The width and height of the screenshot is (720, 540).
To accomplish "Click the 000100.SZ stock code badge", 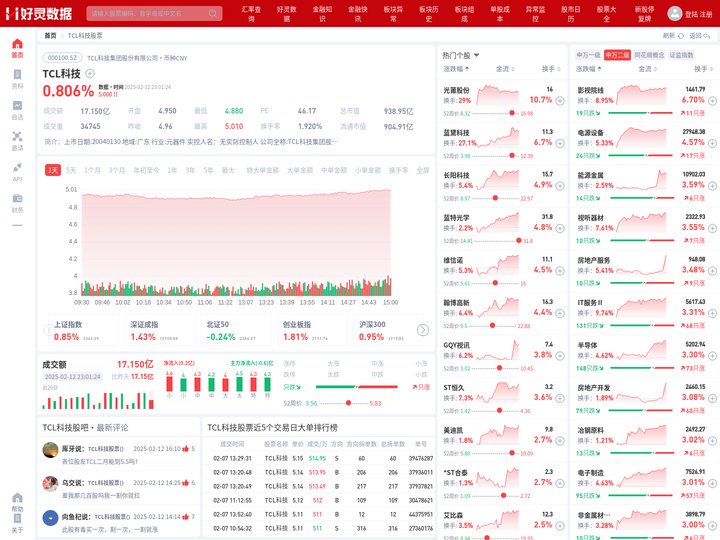I will [x=62, y=58].
